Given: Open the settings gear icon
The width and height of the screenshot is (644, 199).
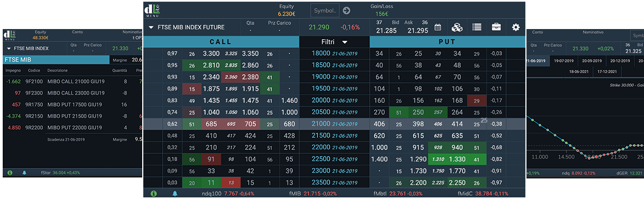Looking at the screenshot, I should coord(516,27).
